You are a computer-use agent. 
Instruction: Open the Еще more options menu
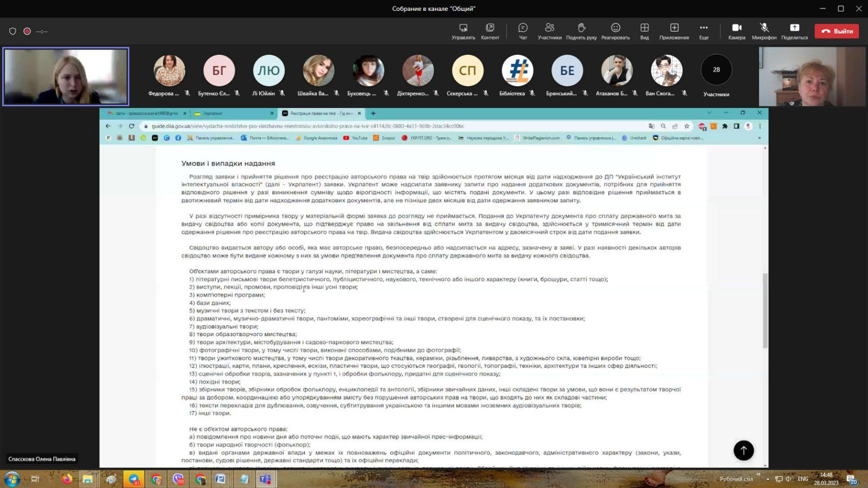coord(704,31)
